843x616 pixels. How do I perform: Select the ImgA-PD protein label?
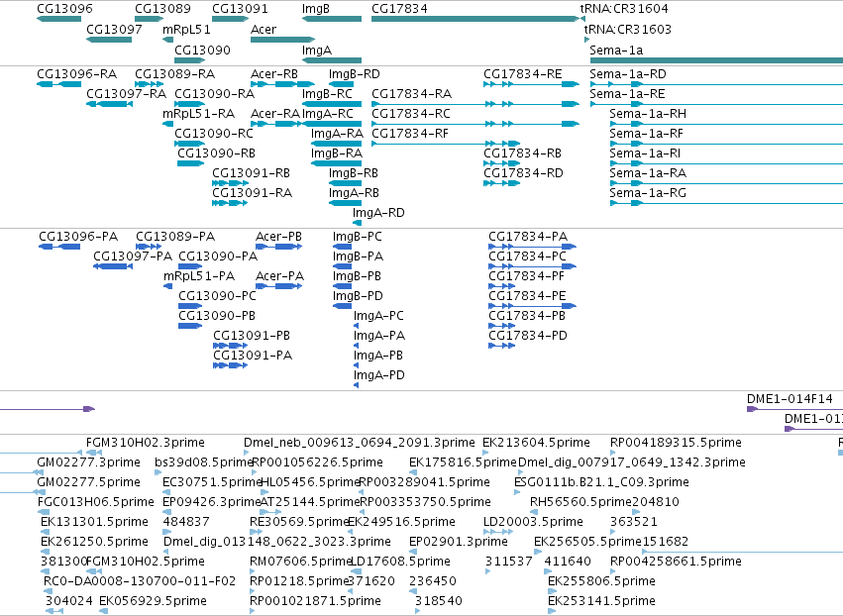[379, 375]
